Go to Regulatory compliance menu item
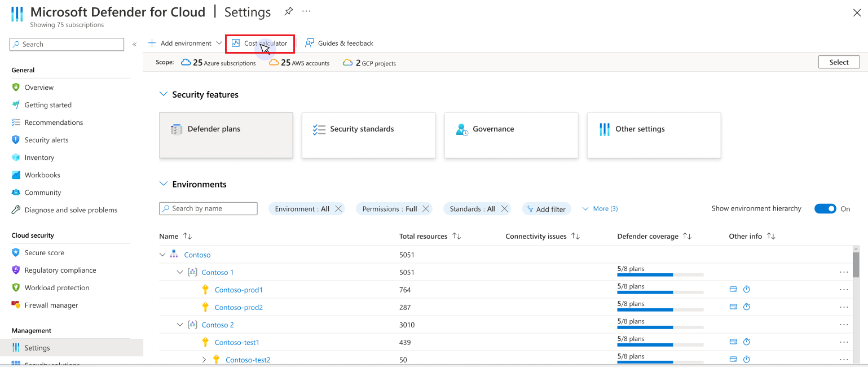Image resolution: width=868 pixels, height=367 pixels. [60, 270]
